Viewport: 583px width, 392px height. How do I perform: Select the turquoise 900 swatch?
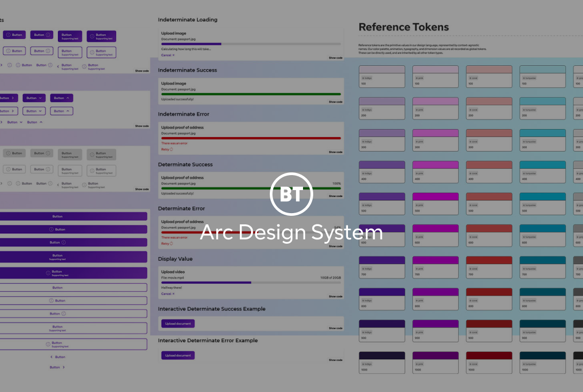(542, 330)
